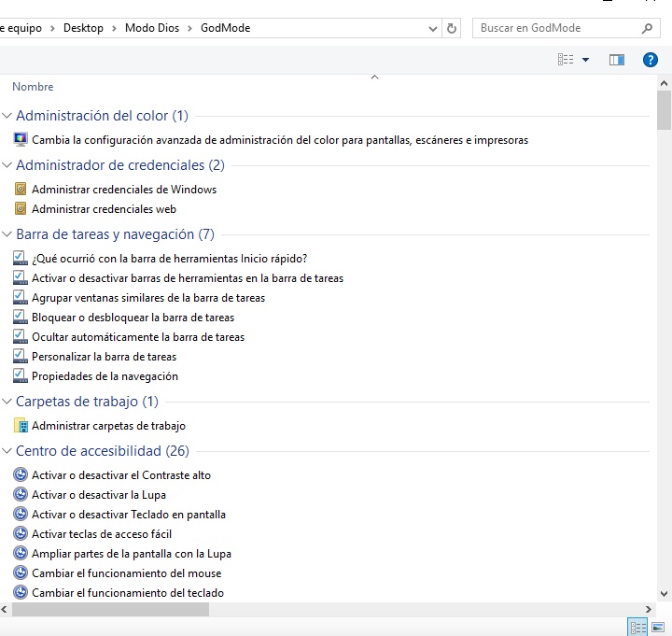Image resolution: width=672 pixels, height=636 pixels.
Task: Click the blue help question mark icon
Action: click(651, 60)
